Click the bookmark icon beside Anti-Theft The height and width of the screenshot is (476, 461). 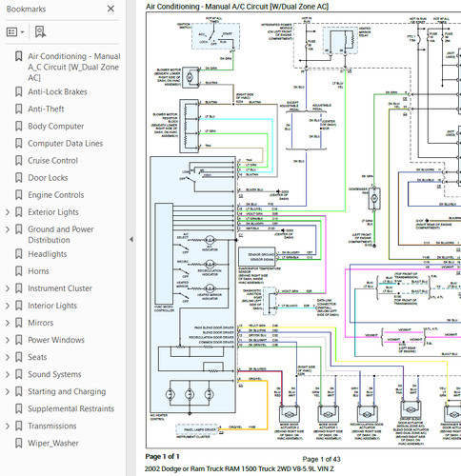[x=19, y=109]
